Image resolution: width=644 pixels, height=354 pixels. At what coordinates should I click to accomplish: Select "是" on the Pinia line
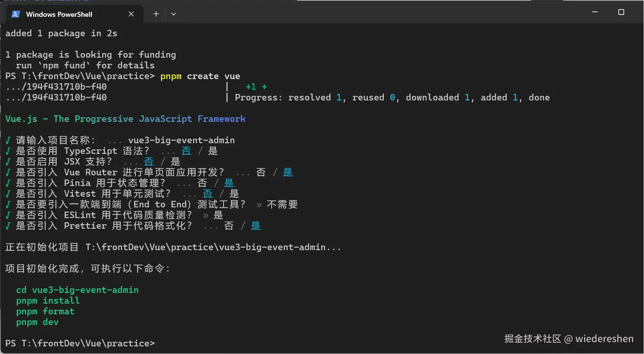click(x=229, y=183)
